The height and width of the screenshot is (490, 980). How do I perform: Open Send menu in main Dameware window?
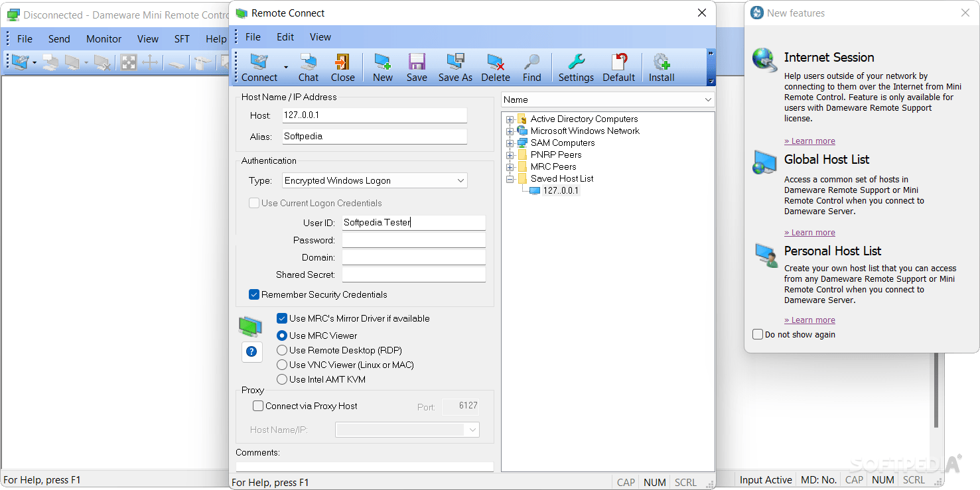59,39
